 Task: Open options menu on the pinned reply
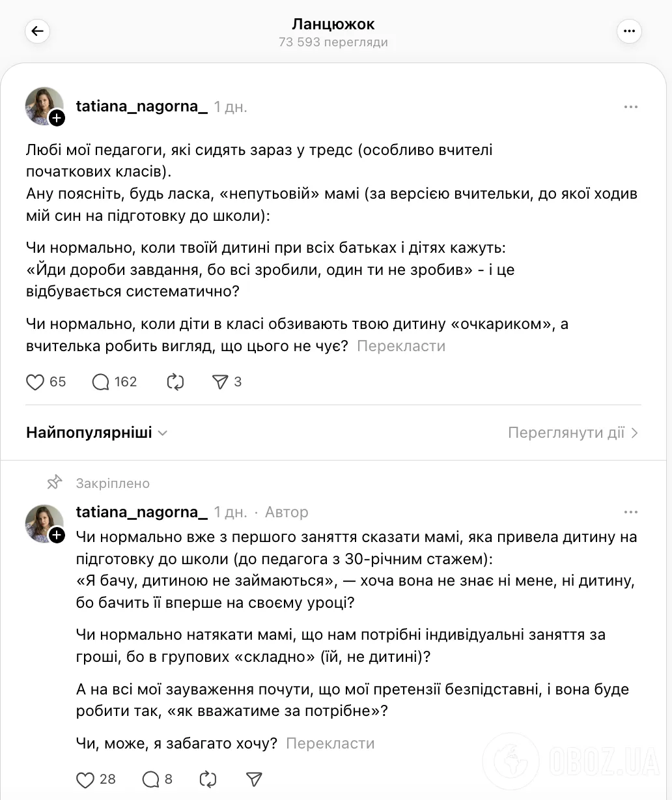point(630,512)
